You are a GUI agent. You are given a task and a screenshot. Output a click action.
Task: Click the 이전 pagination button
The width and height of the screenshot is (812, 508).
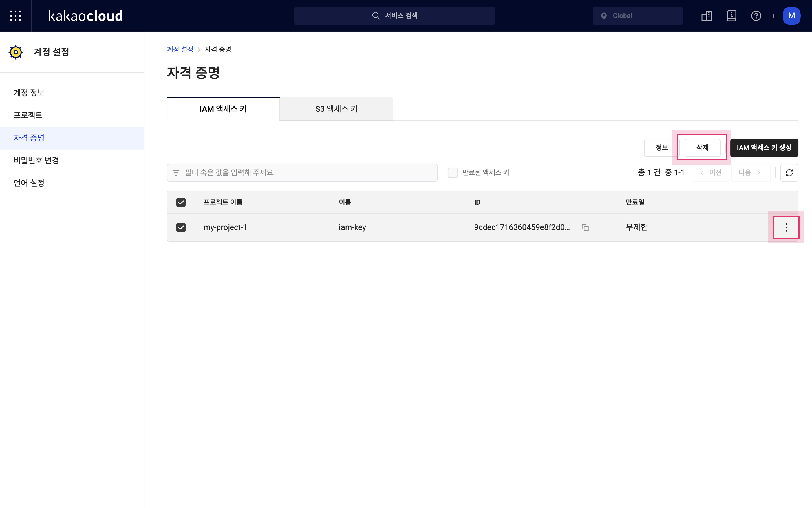(709, 173)
